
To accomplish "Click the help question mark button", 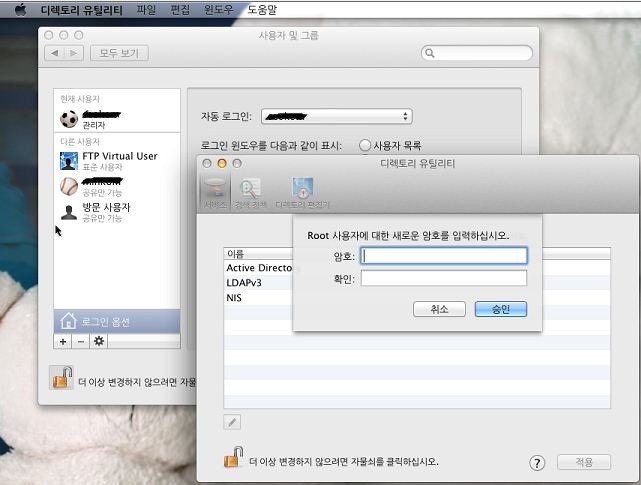I will coord(537,463).
